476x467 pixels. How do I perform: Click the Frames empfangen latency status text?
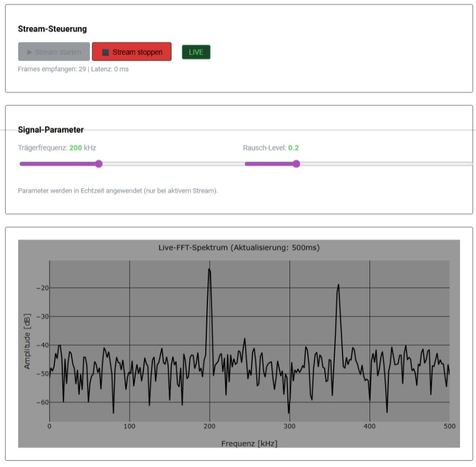click(73, 69)
